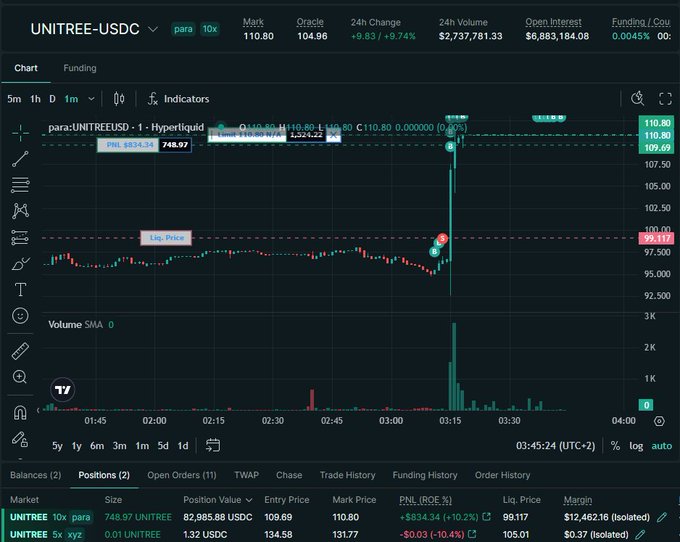Screen dimensions: 680x542
Task: Open go-to-date calendar icon
Action: click(x=212, y=445)
